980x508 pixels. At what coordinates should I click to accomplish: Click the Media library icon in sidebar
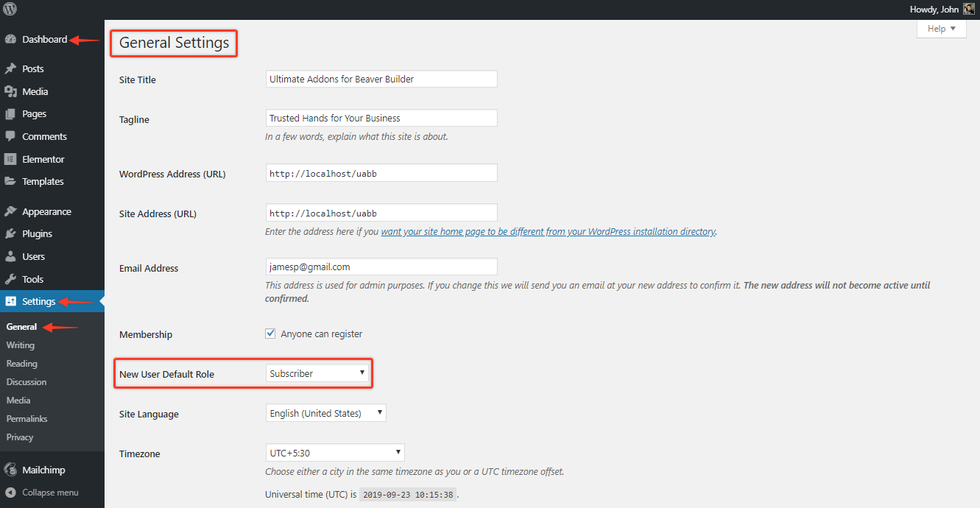[10, 91]
